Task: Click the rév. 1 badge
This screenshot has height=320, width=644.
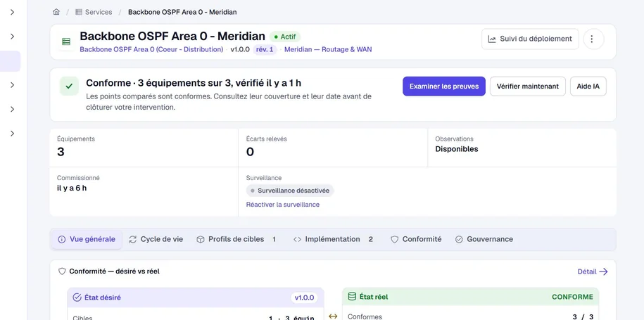Action: point(265,50)
